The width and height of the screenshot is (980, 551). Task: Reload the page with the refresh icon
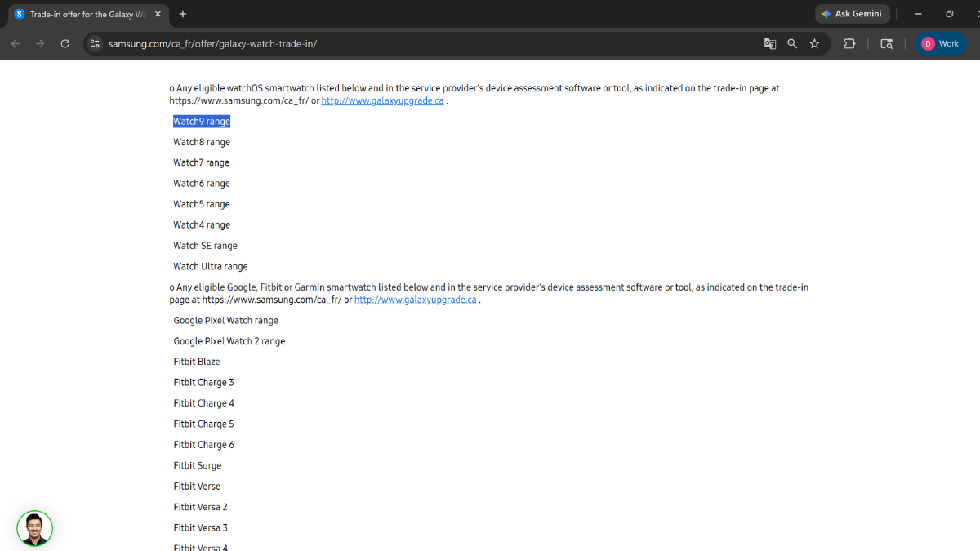pyautogui.click(x=65, y=43)
